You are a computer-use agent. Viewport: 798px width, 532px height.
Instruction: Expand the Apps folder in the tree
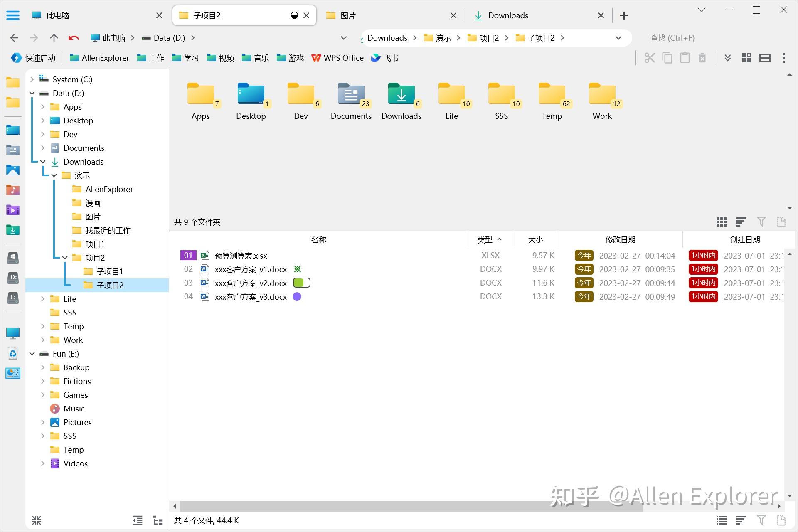[x=42, y=107]
